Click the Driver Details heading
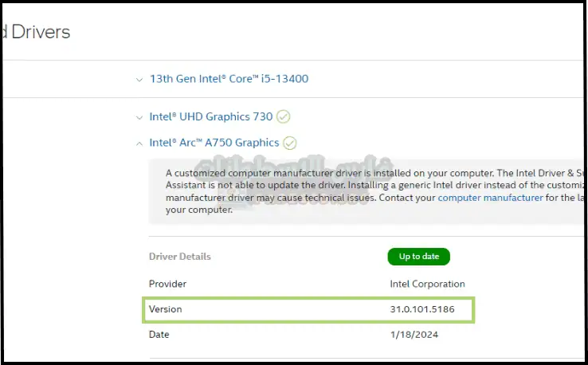This screenshot has height=365, width=588. point(180,257)
